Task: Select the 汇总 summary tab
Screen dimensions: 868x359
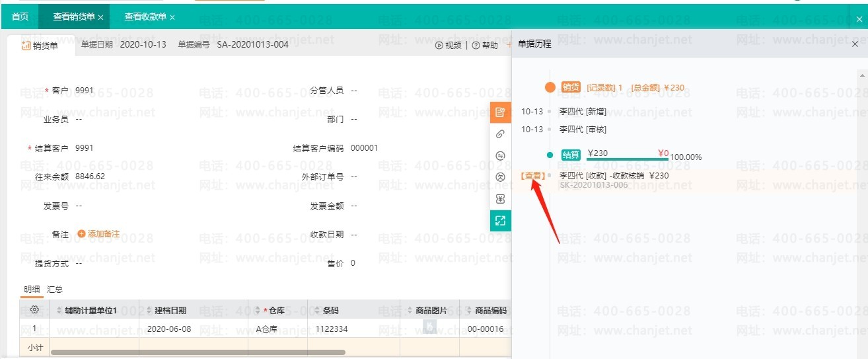Action: pyautogui.click(x=55, y=289)
